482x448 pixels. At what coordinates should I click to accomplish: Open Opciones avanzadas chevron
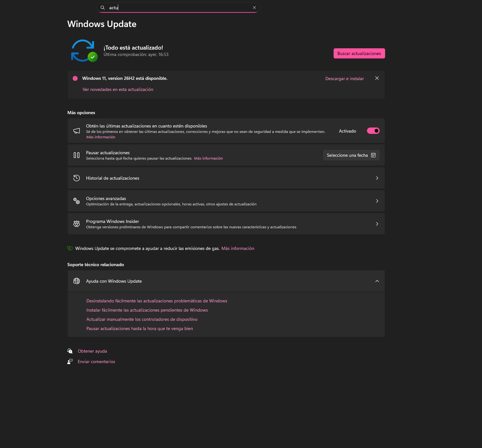pos(377,201)
